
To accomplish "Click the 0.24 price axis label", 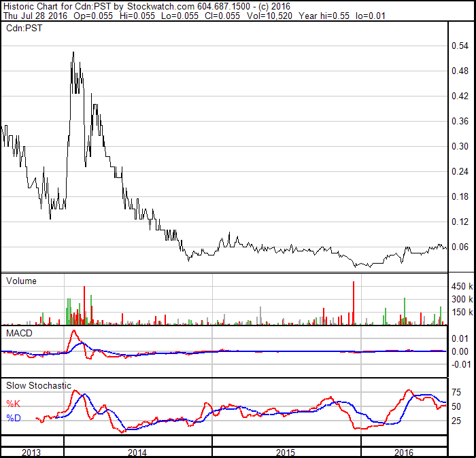I will click(x=460, y=172).
